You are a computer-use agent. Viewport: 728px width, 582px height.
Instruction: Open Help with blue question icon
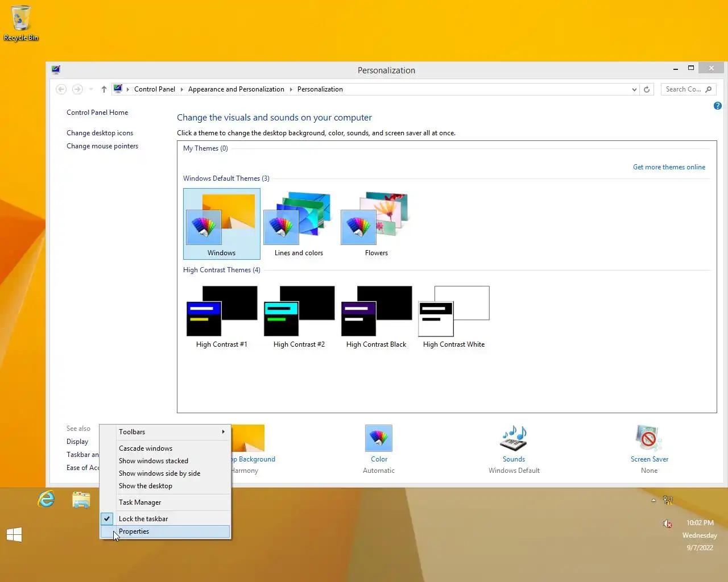pos(718,106)
